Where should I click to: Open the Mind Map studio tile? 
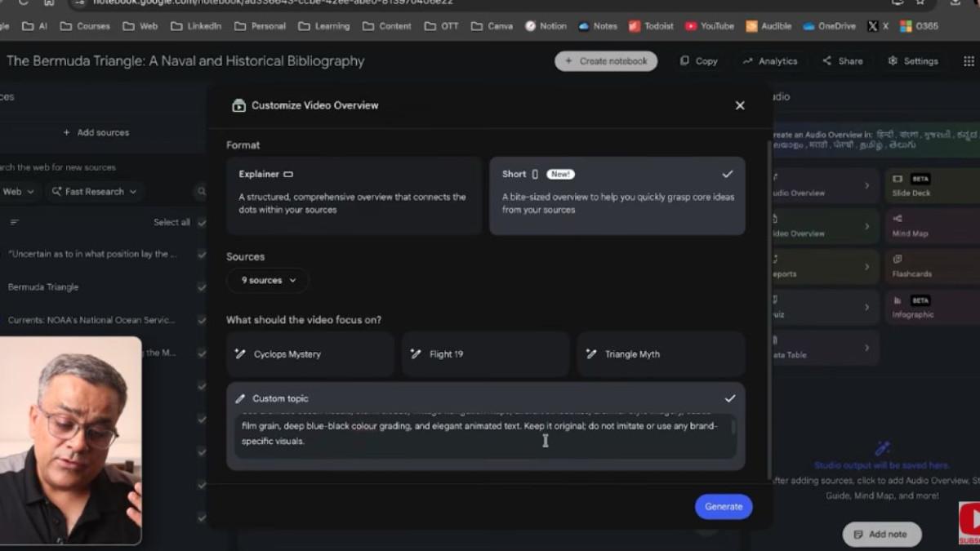(x=932, y=226)
